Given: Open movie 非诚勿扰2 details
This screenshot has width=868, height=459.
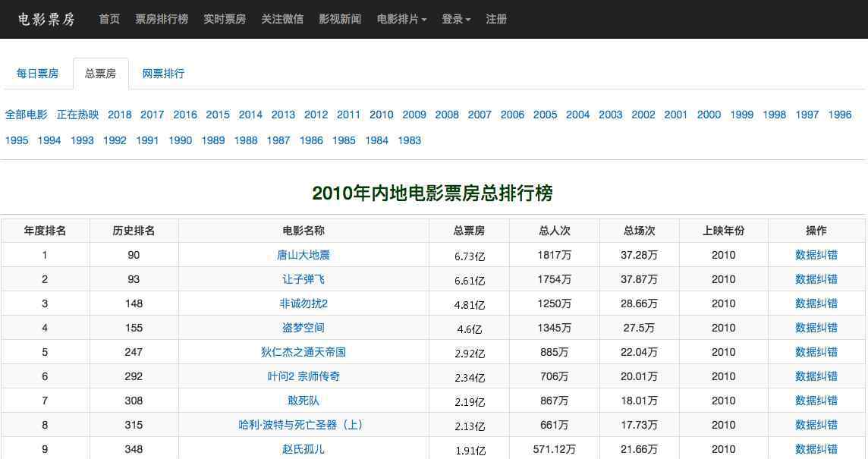Looking at the screenshot, I should pos(303,304).
